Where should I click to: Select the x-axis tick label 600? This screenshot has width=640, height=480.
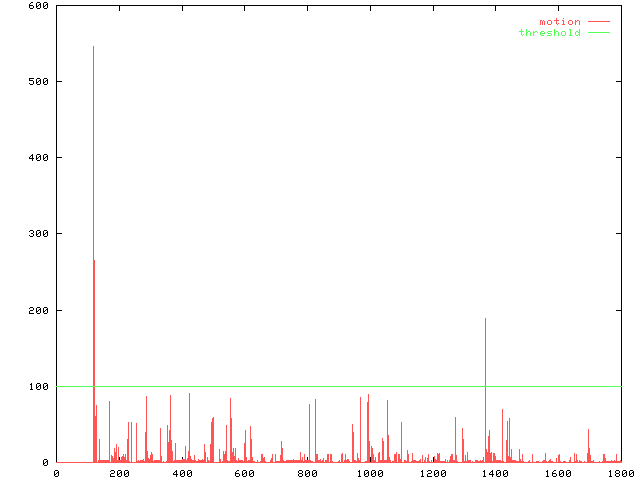tap(245, 473)
